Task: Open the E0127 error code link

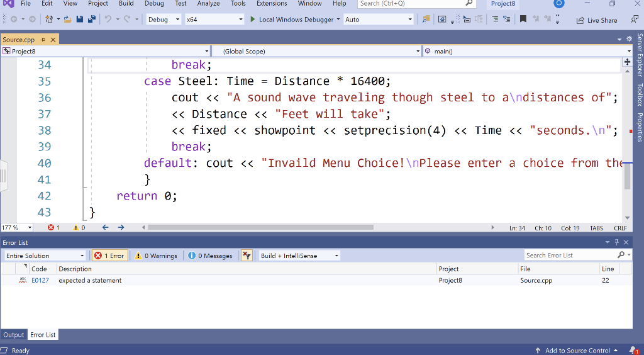Action: click(x=40, y=280)
